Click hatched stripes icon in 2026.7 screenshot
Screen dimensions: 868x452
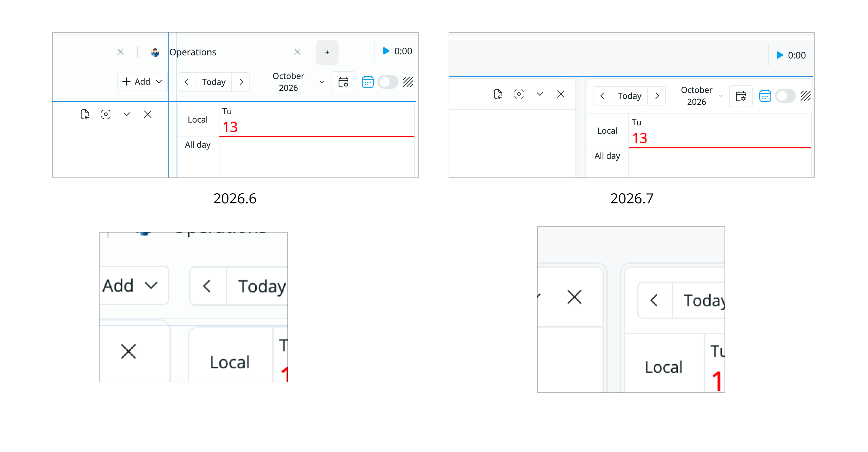pyautogui.click(x=806, y=96)
